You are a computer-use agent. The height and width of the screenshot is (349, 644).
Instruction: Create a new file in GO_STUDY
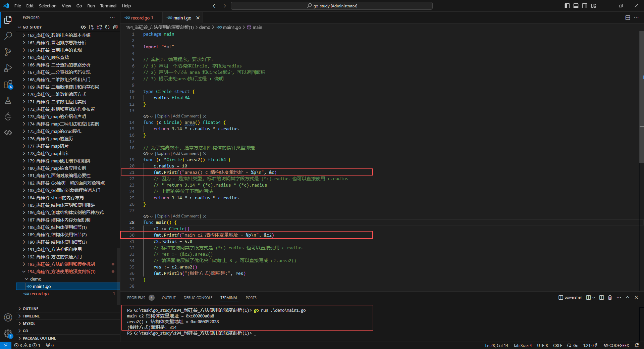coord(91,27)
